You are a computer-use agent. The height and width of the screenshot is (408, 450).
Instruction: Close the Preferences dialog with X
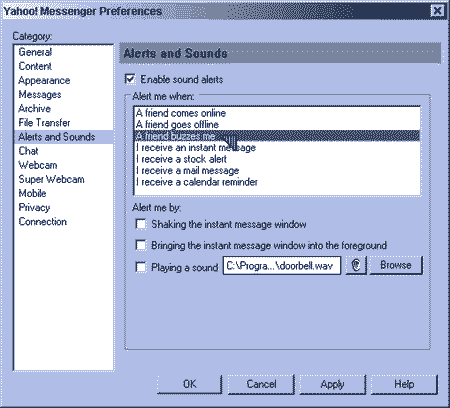tap(437, 11)
